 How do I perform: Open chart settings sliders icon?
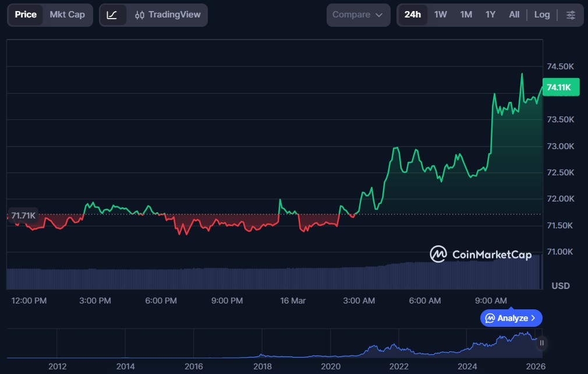click(571, 15)
